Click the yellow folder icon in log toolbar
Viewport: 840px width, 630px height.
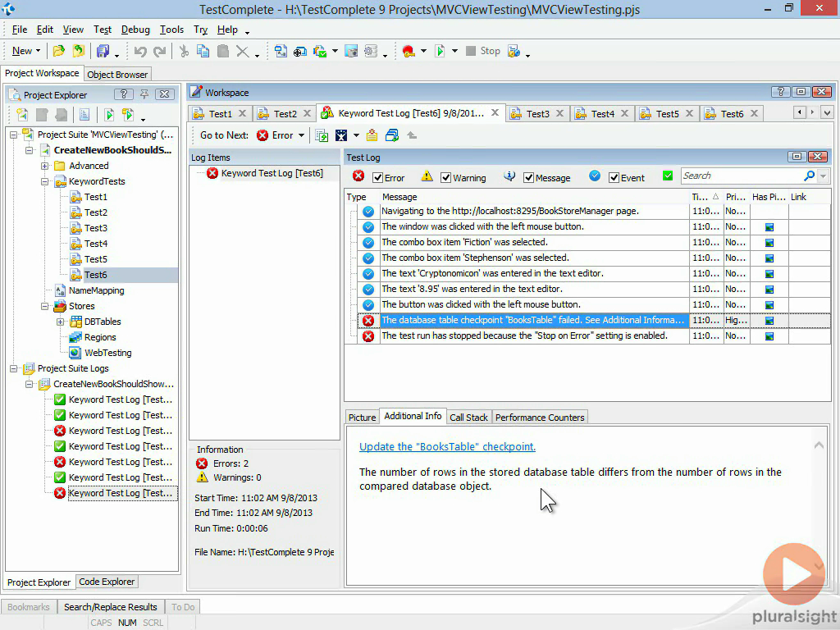[x=372, y=135]
